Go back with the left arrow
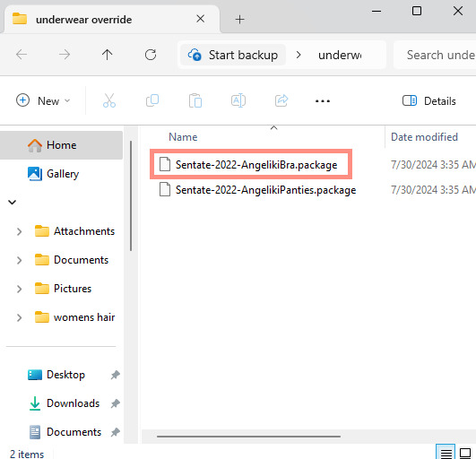The height and width of the screenshot is (459, 476). [22, 55]
